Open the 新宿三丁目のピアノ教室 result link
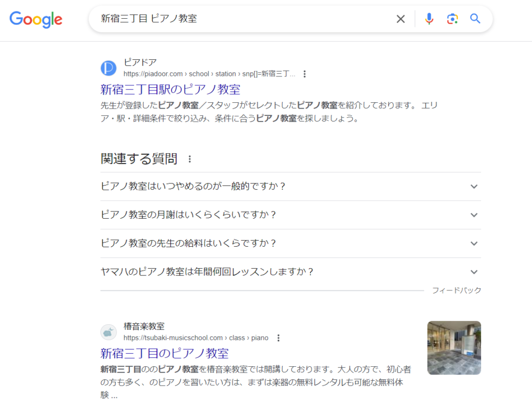Screen dimensions: 532x399 tap(164, 353)
